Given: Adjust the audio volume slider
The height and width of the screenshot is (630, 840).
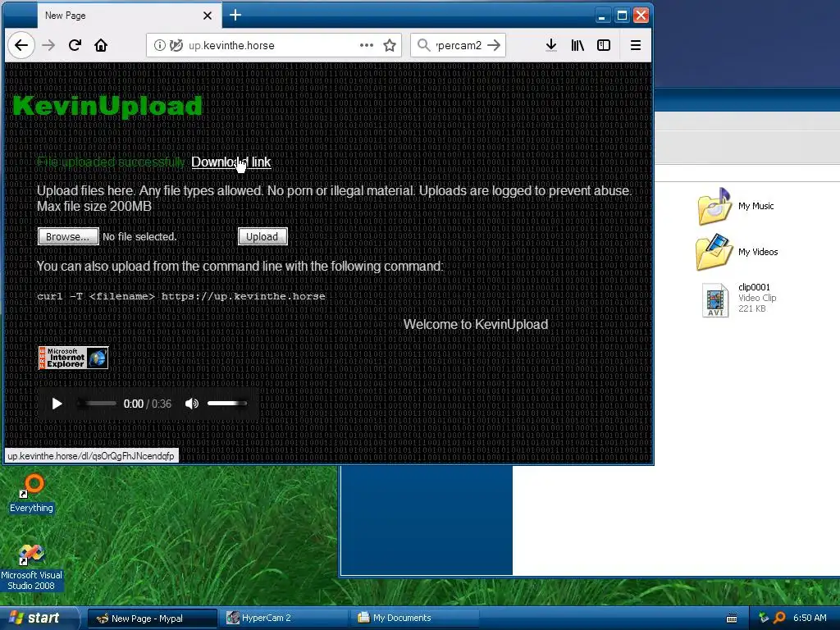Looking at the screenshot, I should pyautogui.click(x=227, y=404).
